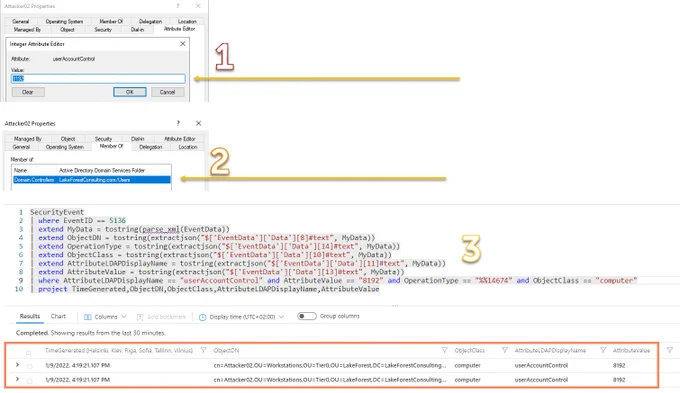
Task: Click help in the dialog with Integer Attribute Editor
Action: (x=178, y=6)
